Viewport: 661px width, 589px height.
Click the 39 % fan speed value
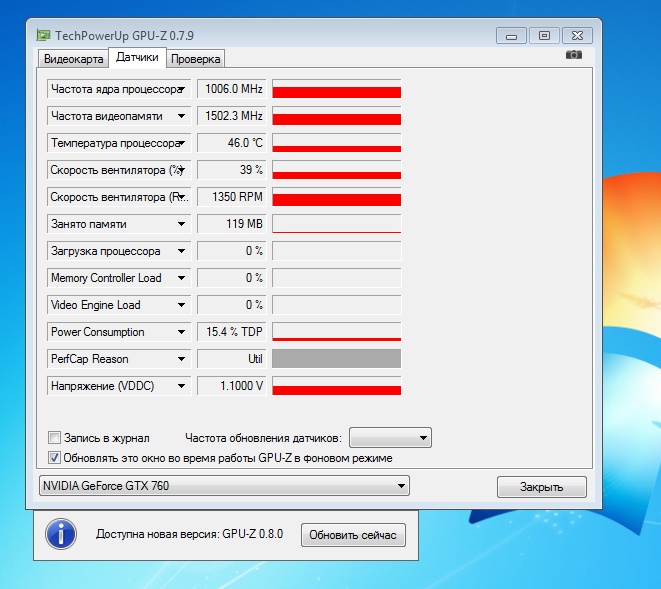(x=232, y=170)
